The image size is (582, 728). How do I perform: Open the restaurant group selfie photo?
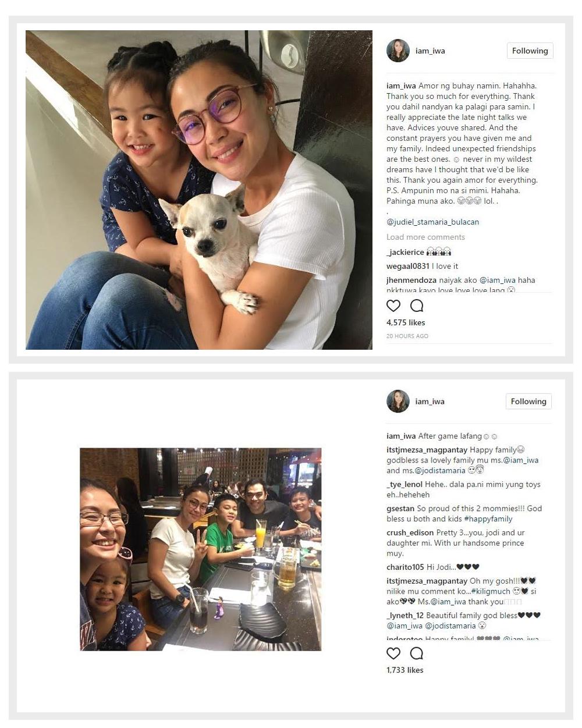pyautogui.click(x=200, y=549)
